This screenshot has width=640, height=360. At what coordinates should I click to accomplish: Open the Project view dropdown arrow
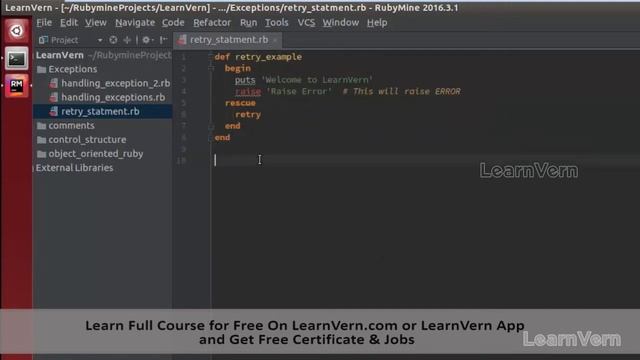[x=100, y=40]
